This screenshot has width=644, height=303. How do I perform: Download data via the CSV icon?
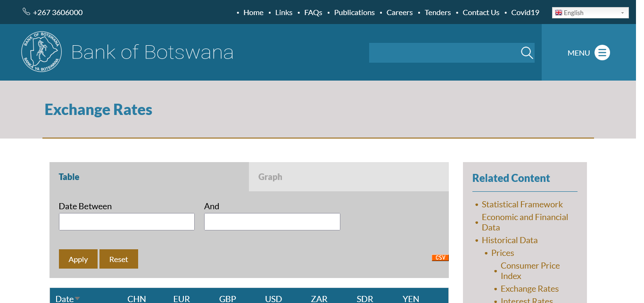[440, 258]
